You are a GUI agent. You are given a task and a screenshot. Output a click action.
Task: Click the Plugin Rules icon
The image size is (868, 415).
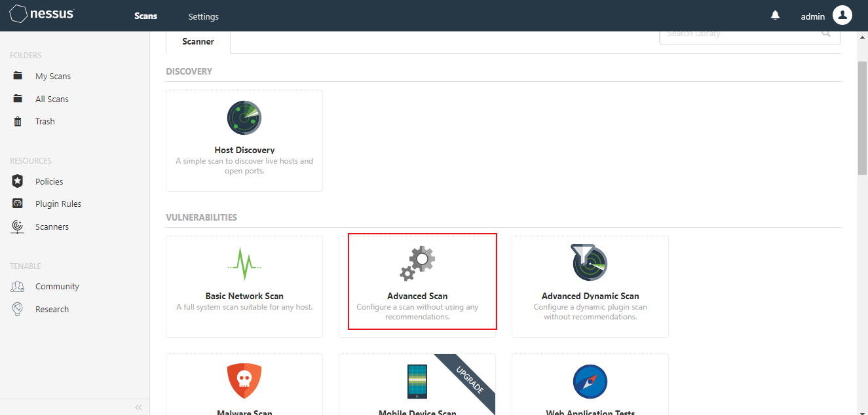coord(18,204)
